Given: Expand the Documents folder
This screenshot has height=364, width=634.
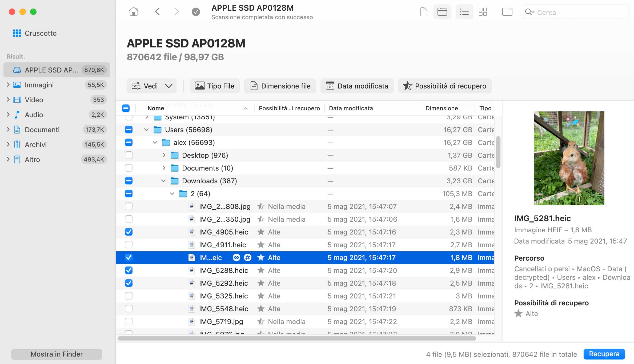Looking at the screenshot, I should coord(164,168).
